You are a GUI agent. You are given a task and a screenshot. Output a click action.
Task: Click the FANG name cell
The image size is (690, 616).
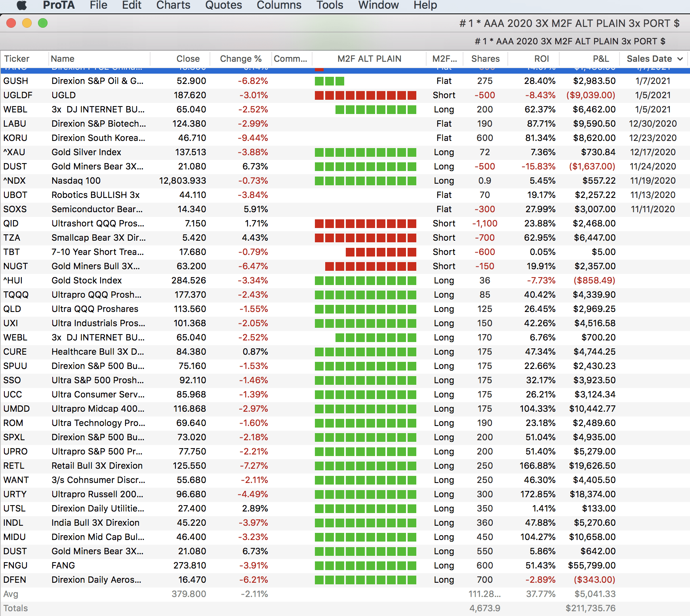(x=63, y=565)
